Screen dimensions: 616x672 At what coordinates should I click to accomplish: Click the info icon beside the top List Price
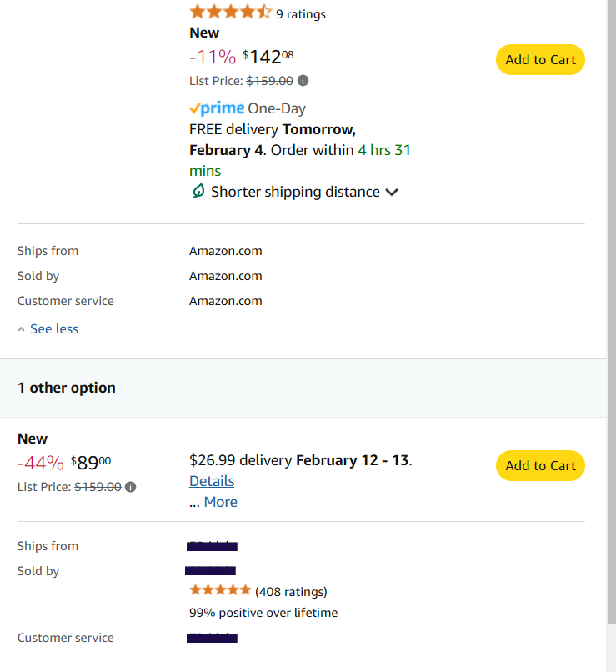[x=303, y=81]
